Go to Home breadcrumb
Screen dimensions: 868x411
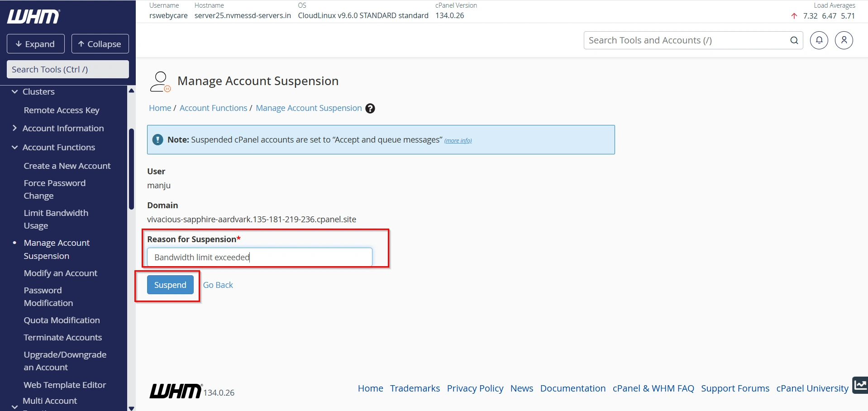pyautogui.click(x=160, y=108)
